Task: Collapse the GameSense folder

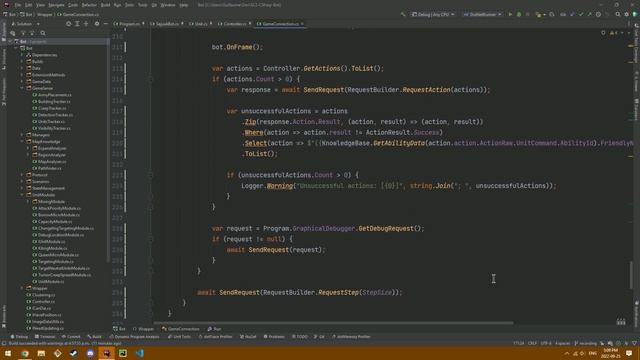Action: [22, 88]
